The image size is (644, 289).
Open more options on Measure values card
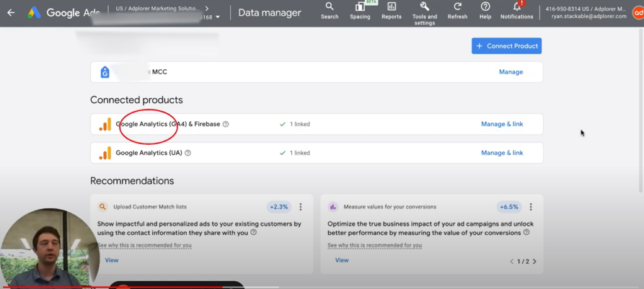531,207
